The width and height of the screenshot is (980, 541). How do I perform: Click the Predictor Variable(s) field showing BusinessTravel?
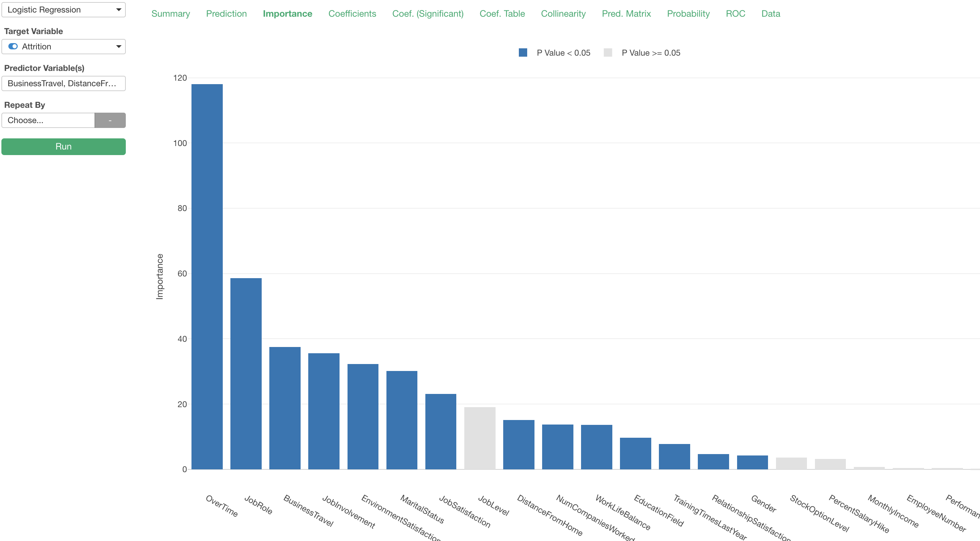[x=64, y=83]
